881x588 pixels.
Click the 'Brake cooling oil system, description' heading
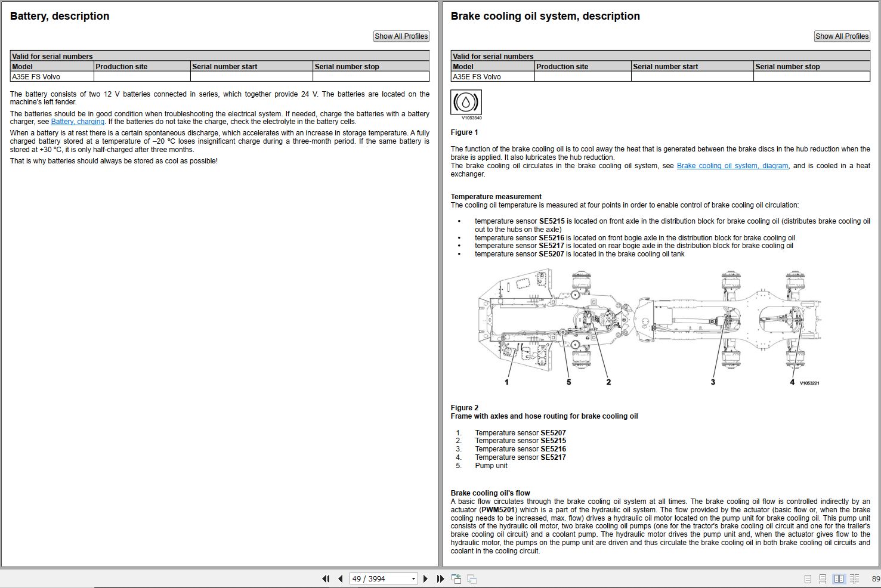click(545, 16)
